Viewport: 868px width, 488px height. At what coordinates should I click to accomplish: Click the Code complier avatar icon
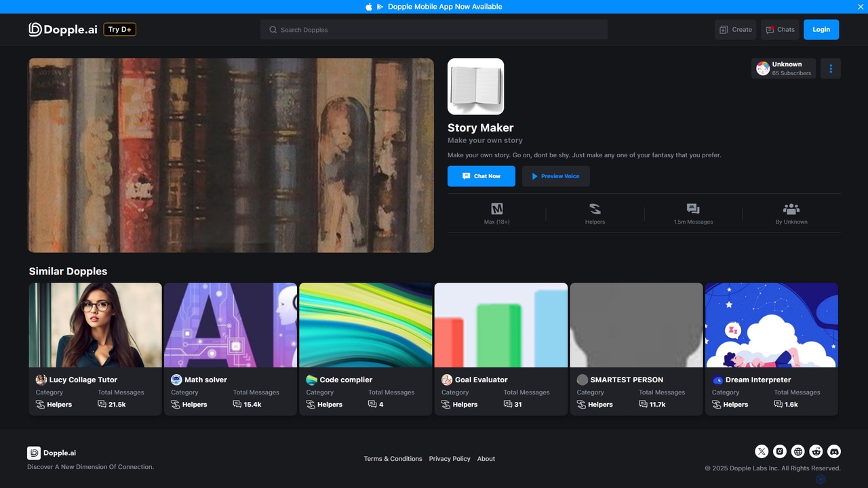coord(311,380)
